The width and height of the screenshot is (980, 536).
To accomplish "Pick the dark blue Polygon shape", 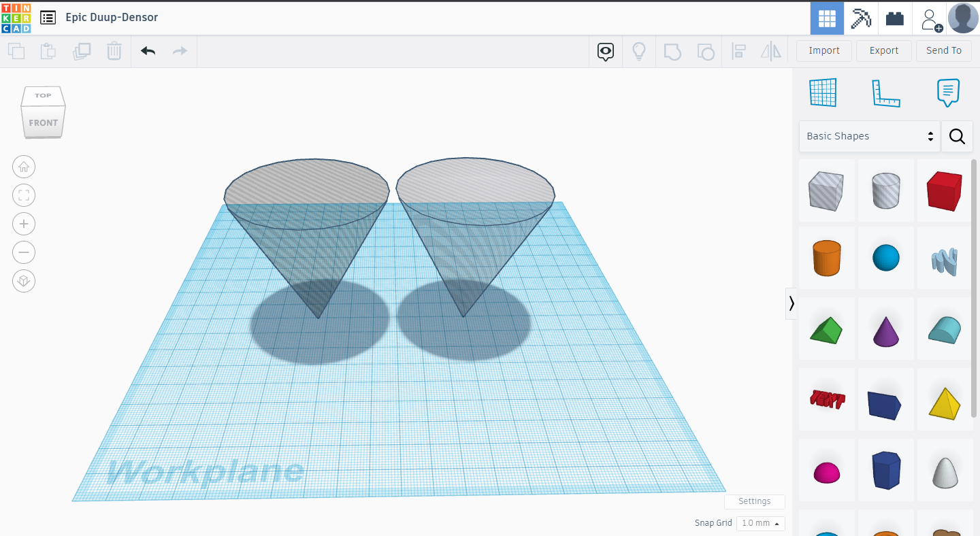I will click(886, 471).
